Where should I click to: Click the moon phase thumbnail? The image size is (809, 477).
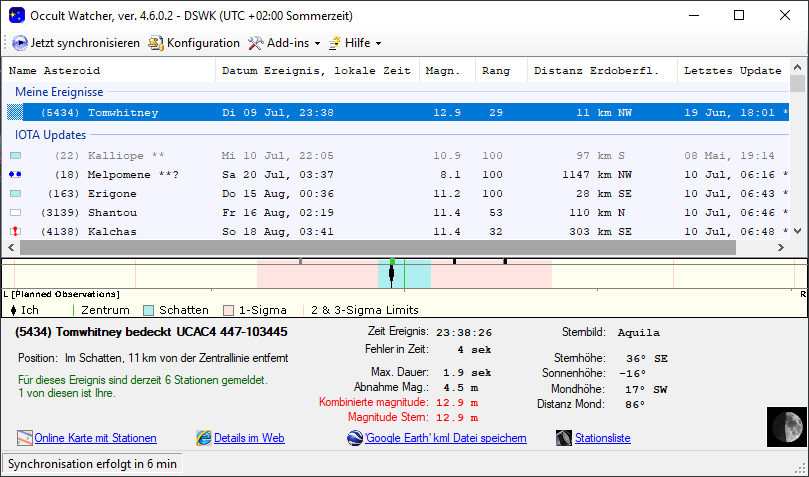click(x=786, y=426)
